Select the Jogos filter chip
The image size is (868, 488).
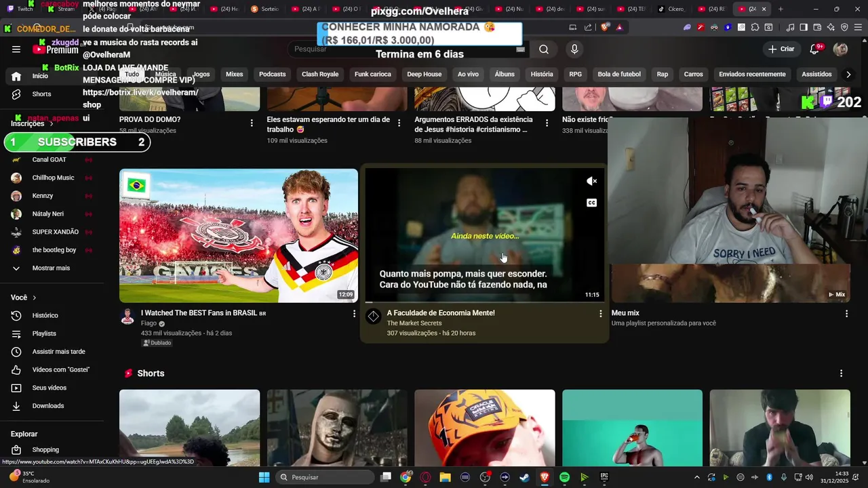(x=201, y=74)
